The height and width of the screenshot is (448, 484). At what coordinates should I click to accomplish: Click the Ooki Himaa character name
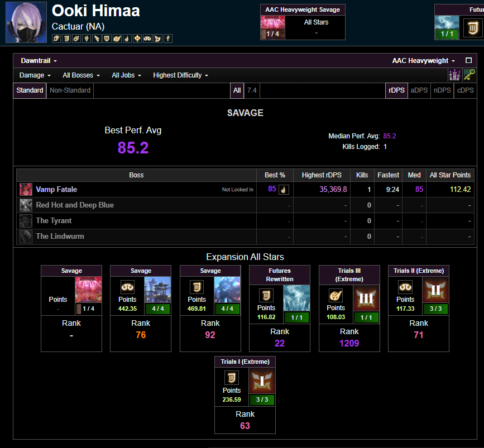click(95, 11)
